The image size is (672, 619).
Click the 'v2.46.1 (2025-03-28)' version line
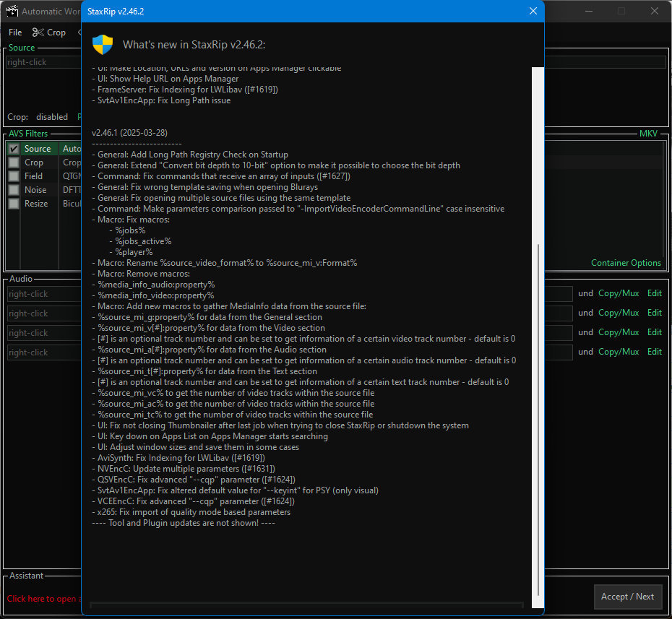coord(129,133)
